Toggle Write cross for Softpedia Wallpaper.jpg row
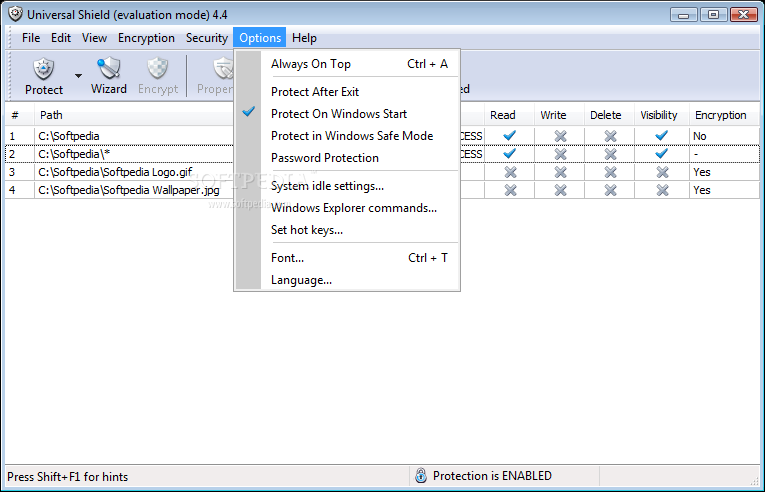The height and width of the screenshot is (492, 765). pos(560,190)
